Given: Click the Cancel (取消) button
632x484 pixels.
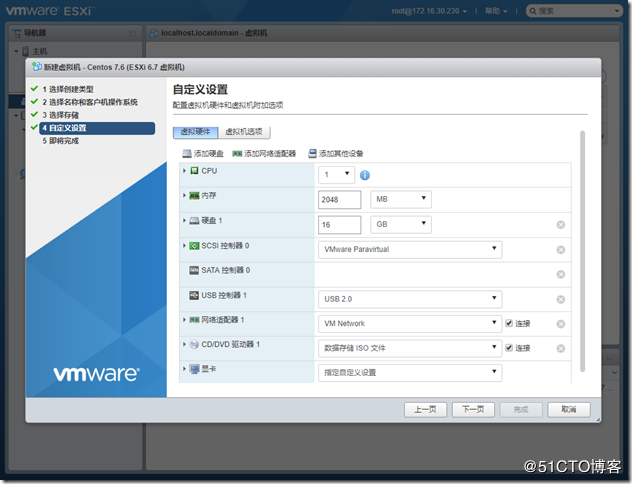Looking at the screenshot, I should (x=569, y=409).
